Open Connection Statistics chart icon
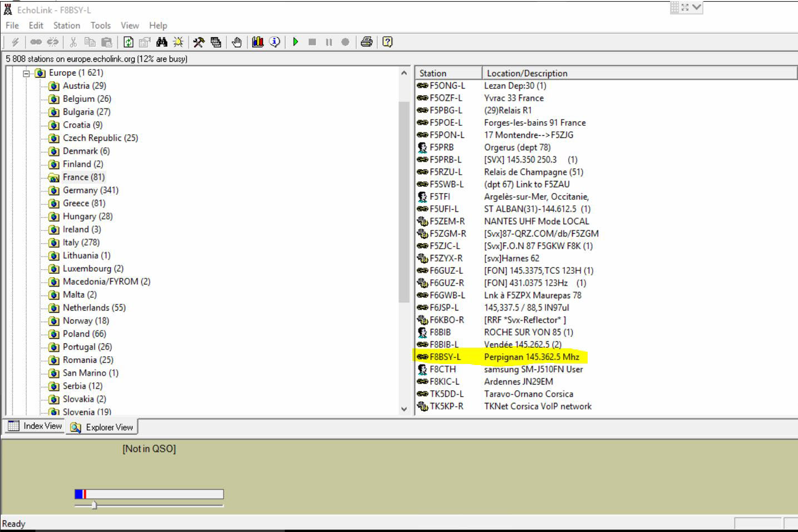Viewport: 798px width, 532px height. [258, 42]
